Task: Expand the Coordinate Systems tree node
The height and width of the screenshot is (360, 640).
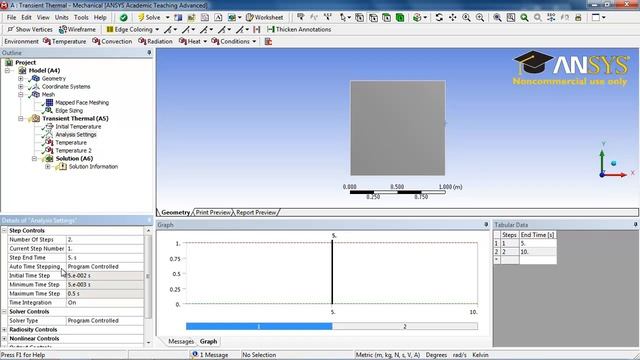Action: (20, 87)
